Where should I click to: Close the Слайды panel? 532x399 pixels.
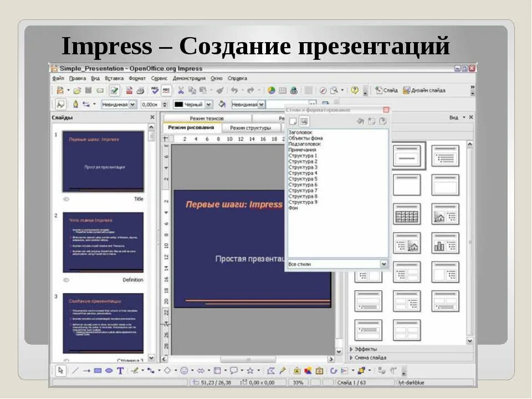pos(152,117)
